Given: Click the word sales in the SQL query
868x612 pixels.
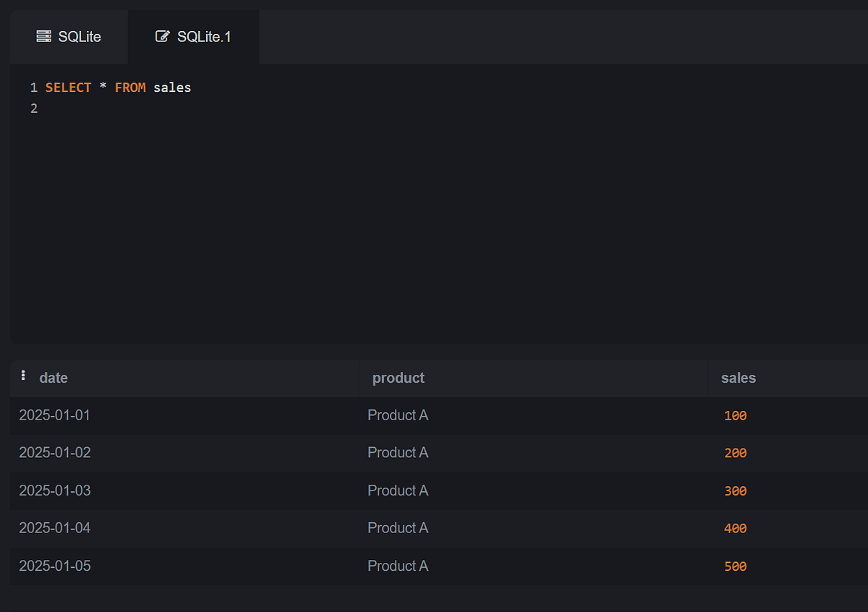Looking at the screenshot, I should (x=172, y=88).
